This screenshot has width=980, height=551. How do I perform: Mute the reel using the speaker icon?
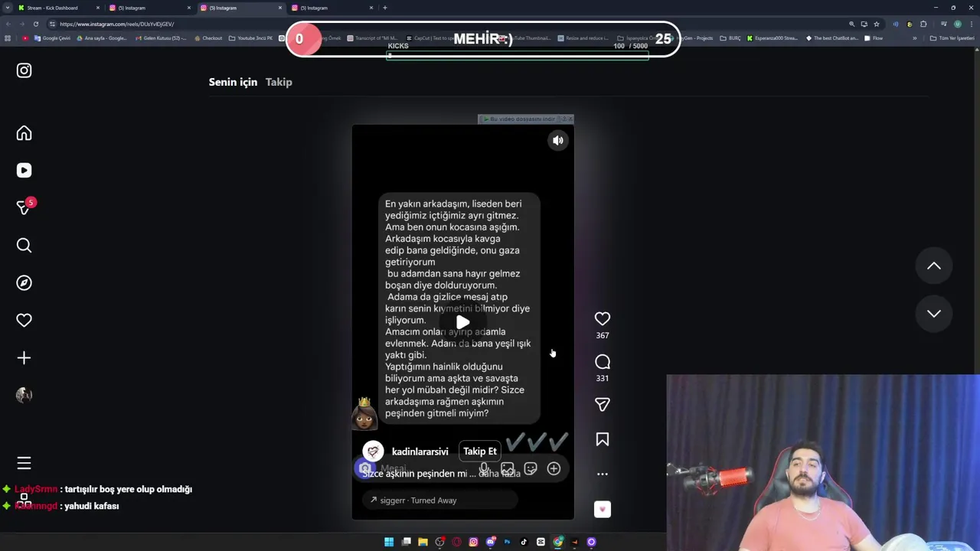point(558,140)
